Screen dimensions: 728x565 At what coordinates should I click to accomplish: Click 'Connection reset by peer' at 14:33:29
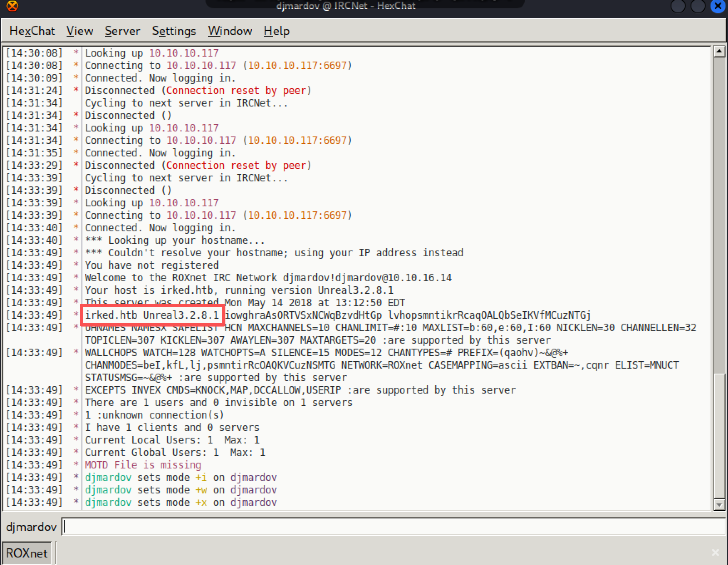[x=236, y=165]
